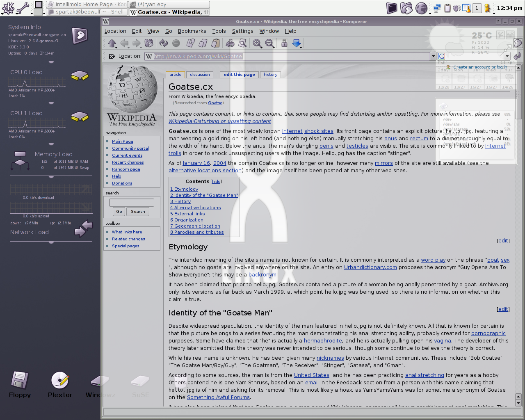Open the Tools menu
Screen dimensions: 525x420
click(219, 31)
